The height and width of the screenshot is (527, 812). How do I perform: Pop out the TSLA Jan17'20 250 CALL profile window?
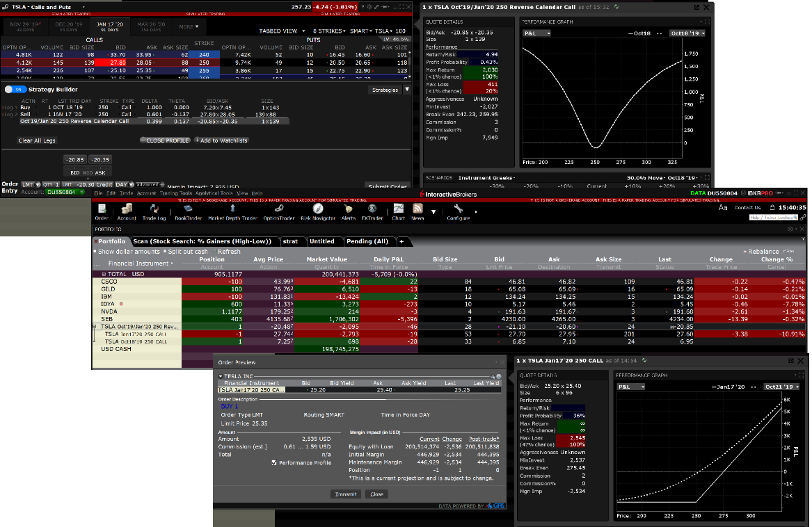pyautogui.click(x=790, y=360)
